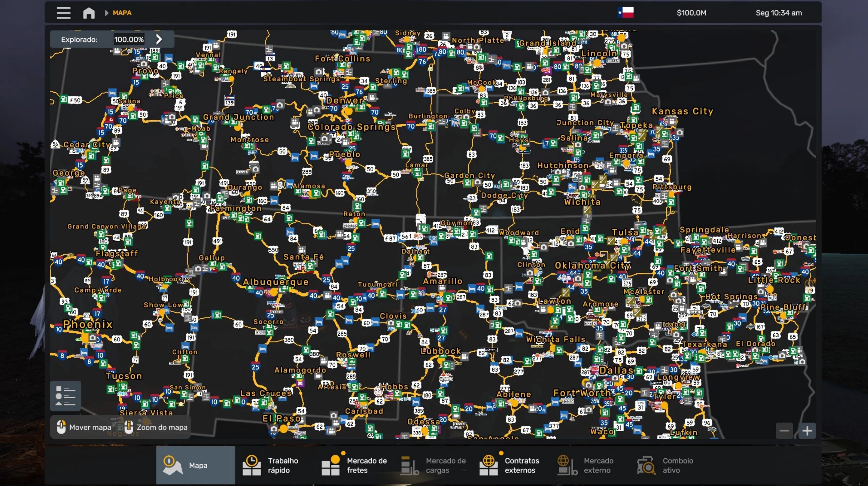Click the MAPA breadcrumb label
The image size is (868, 486).
122,13
